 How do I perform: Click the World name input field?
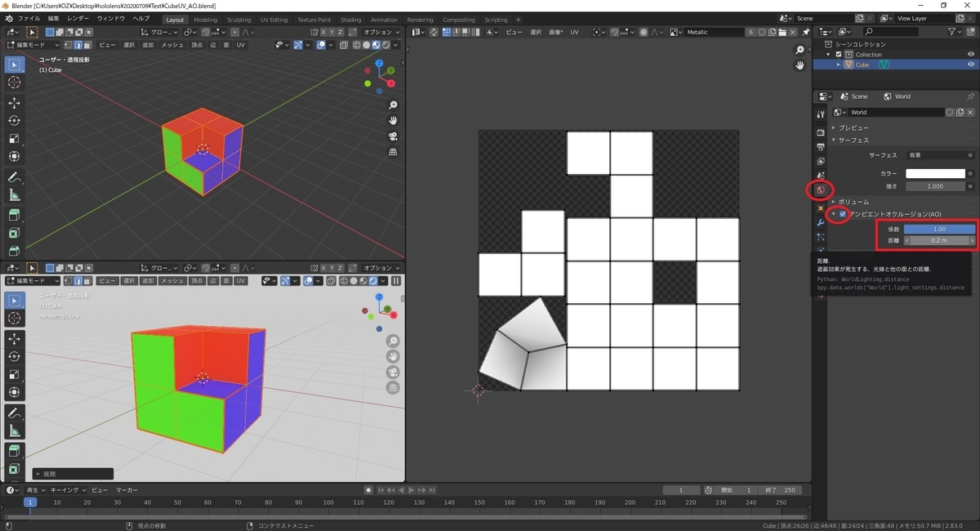coord(896,112)
